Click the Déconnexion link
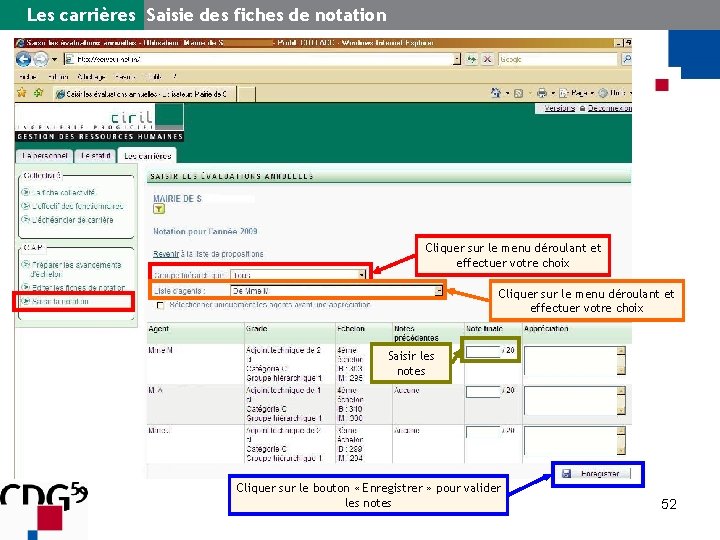 pos(609,108)
